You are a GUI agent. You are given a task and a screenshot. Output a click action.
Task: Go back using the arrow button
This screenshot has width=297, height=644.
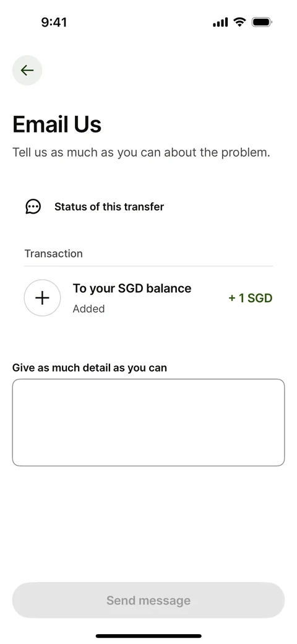(x=27, y=70)
